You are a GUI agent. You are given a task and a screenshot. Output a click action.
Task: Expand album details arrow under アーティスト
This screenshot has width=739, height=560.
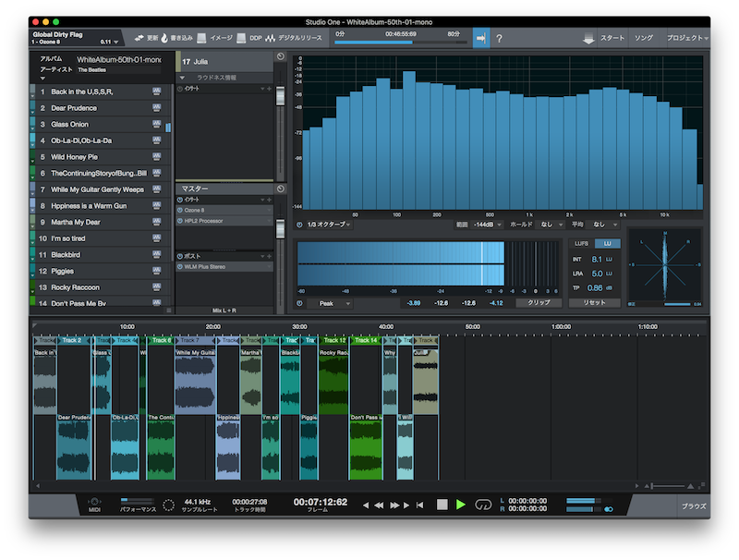(x=42, y=79)
